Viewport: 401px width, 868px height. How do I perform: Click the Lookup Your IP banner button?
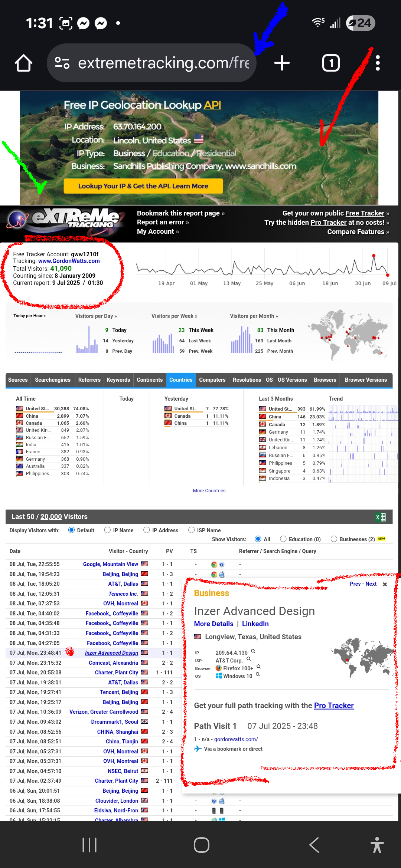(x=143, y=186)
